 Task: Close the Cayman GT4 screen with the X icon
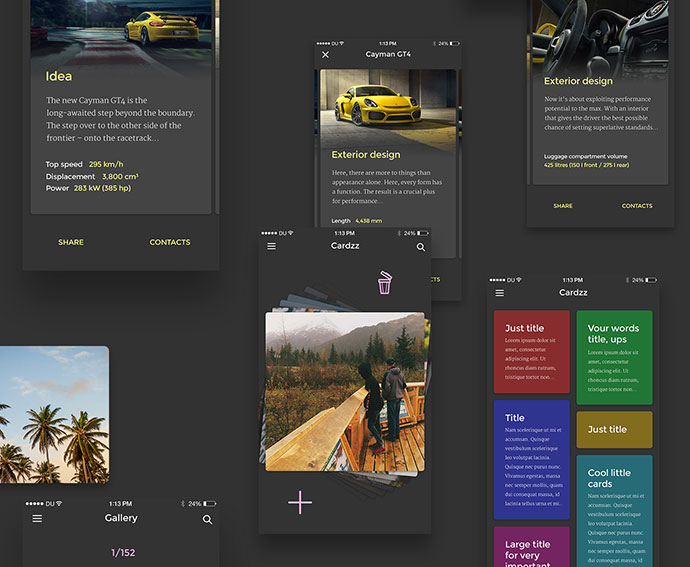(x=325, y=55)
